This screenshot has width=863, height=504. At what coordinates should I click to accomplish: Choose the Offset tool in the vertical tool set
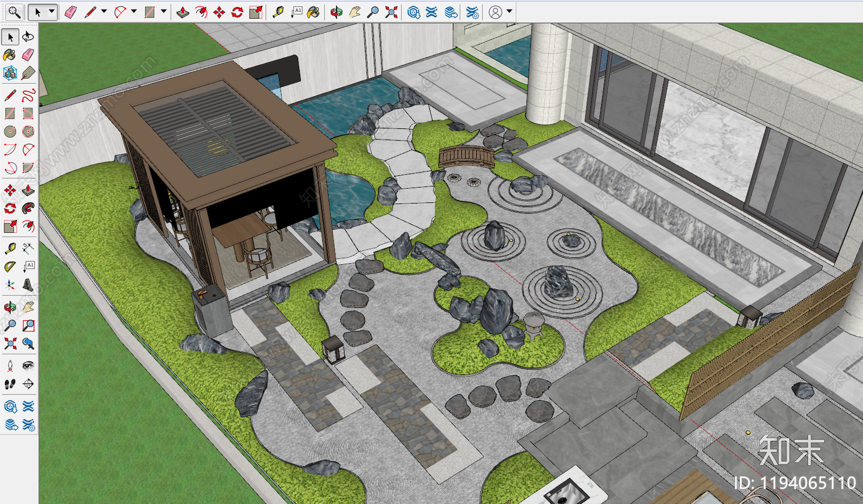tap(28, 226)
